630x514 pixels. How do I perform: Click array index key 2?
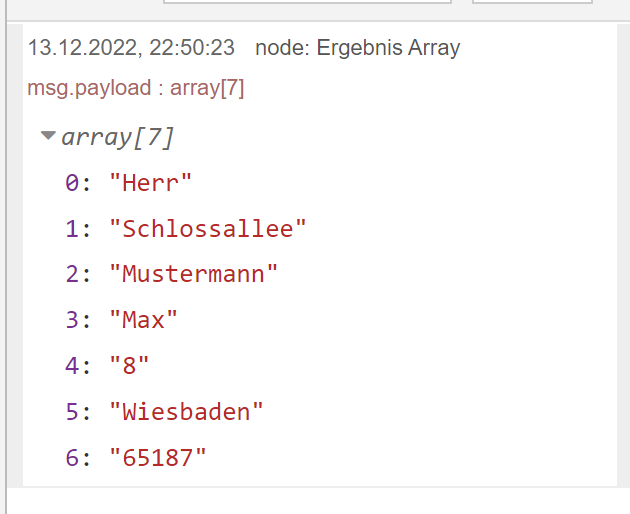[x=72, y=274]
